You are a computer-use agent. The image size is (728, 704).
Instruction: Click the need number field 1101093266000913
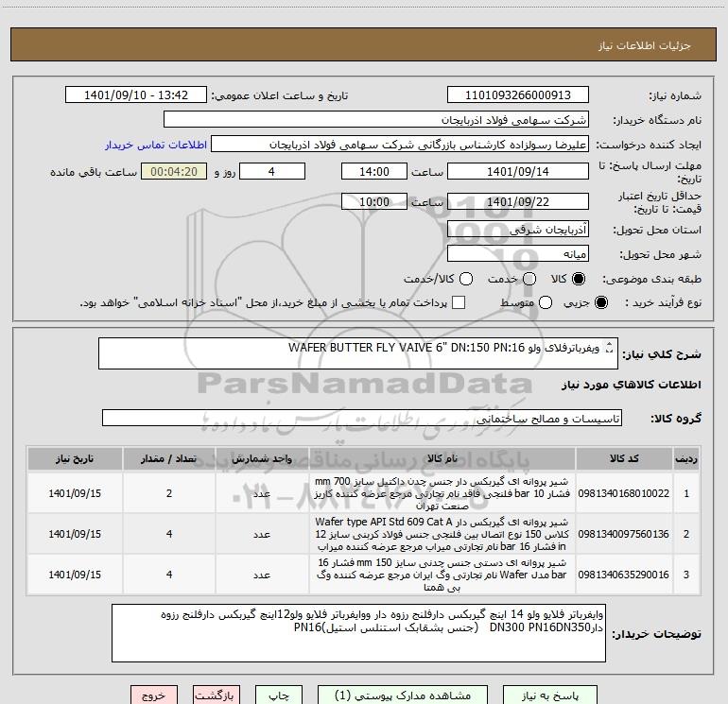click(x=518, y=95)
